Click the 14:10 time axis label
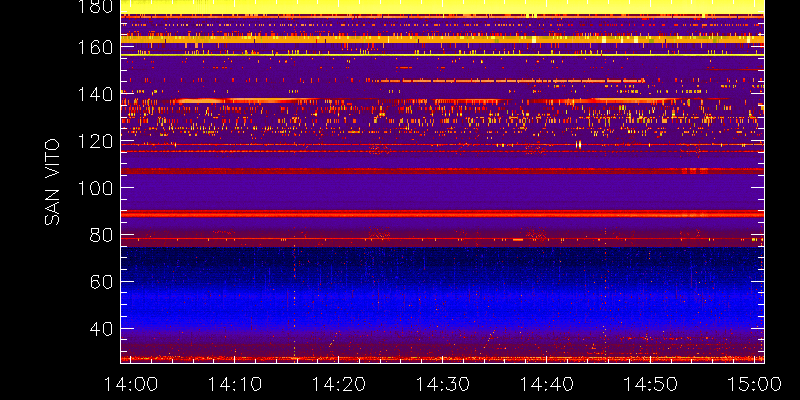 [235, 384]
